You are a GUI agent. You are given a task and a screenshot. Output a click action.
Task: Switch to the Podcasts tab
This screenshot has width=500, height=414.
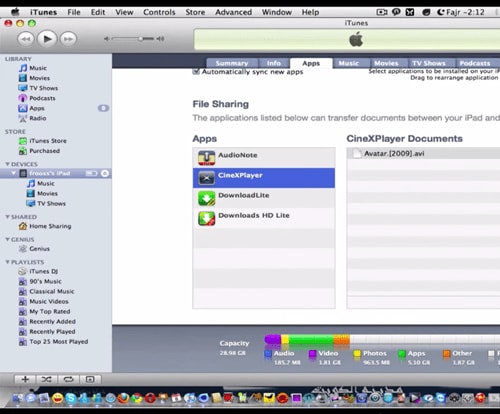(x=475, y=63)
